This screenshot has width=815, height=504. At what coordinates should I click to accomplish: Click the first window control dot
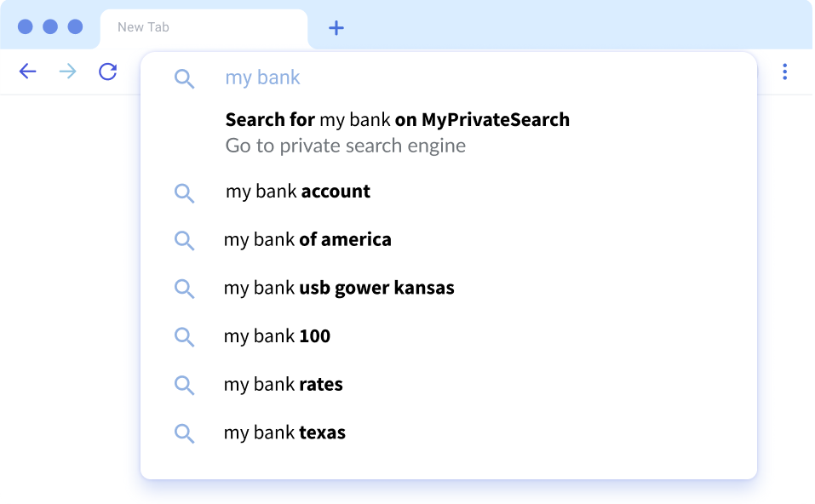[x=26, y=26]
